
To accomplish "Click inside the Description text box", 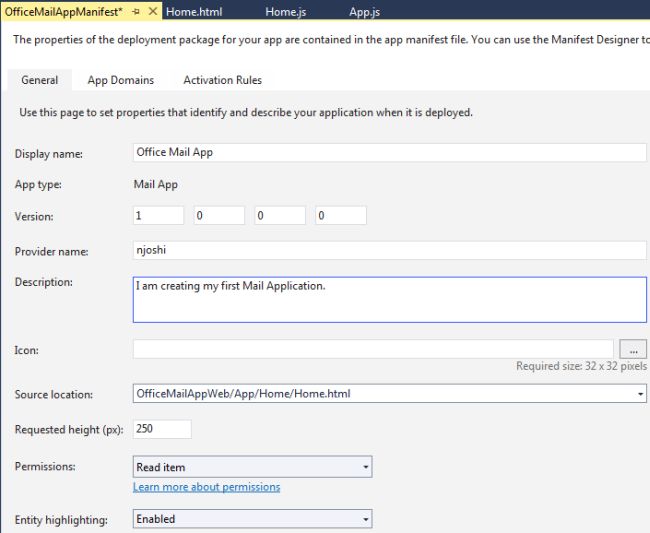I will [x=390, y=299].
